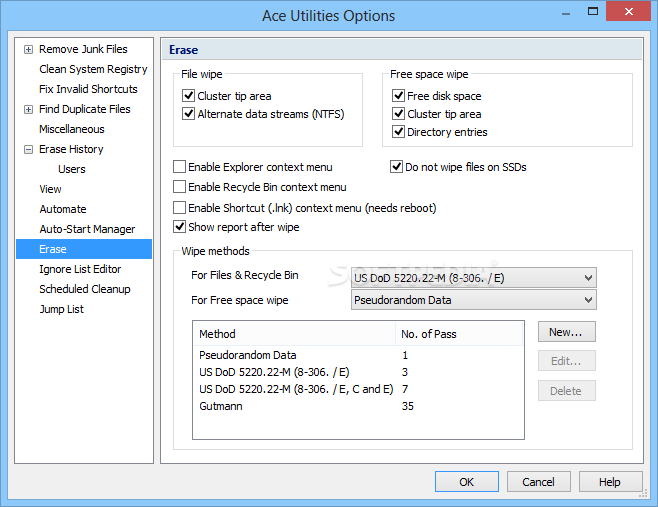This screenshot has width=658, height=507.
Task: Click the Delete wipe method button
Action: tap(567, 391)
